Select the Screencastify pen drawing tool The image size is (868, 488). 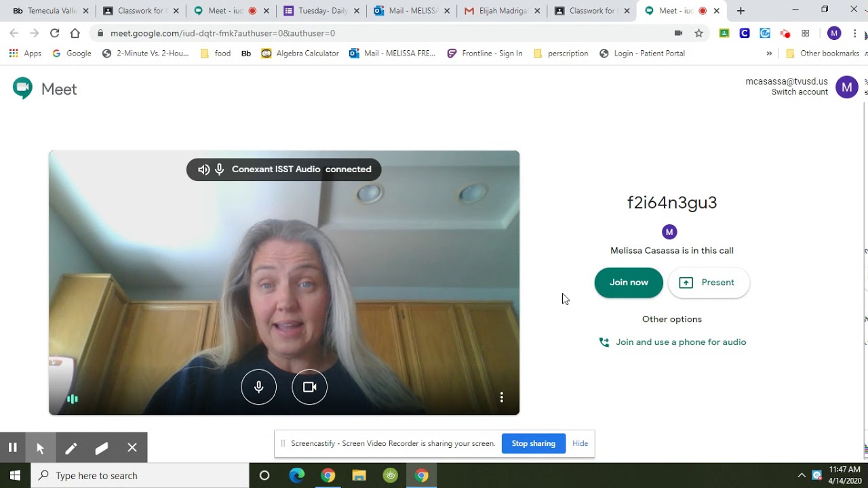coord(71,447)
